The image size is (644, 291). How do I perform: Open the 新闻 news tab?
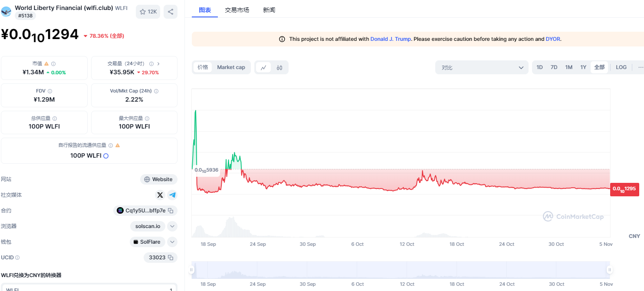pyautogui.click(x=269, y=10)
